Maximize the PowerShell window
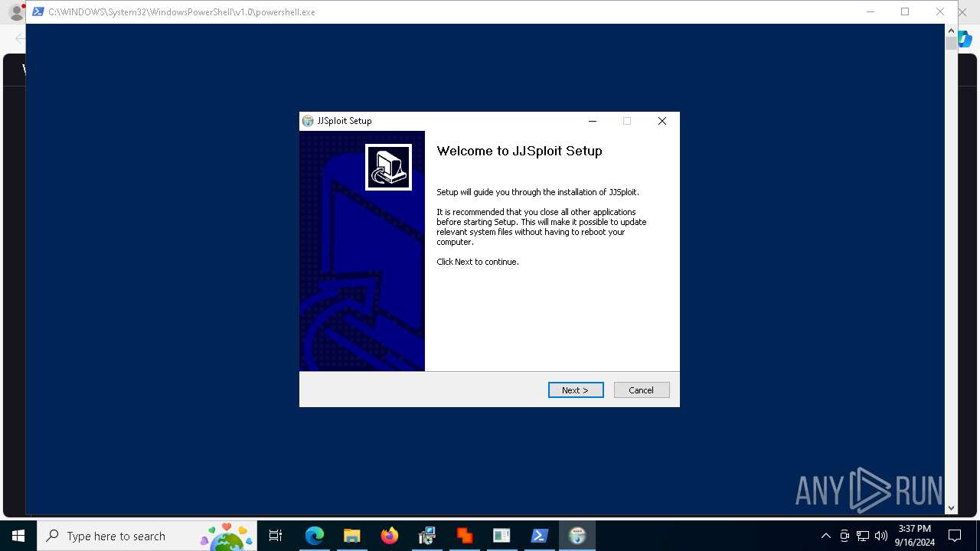 pyautogui.click(x=905, y=11)
